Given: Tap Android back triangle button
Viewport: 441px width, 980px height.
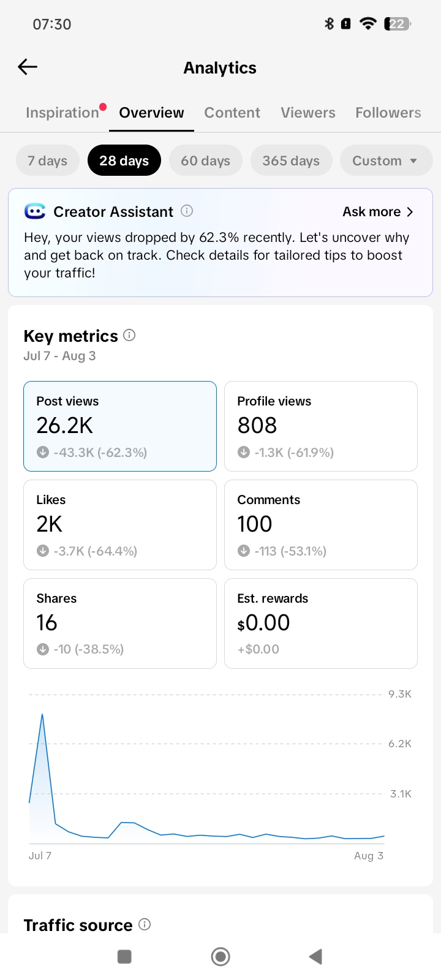Looking at the screenshot, I should [315, 956].
